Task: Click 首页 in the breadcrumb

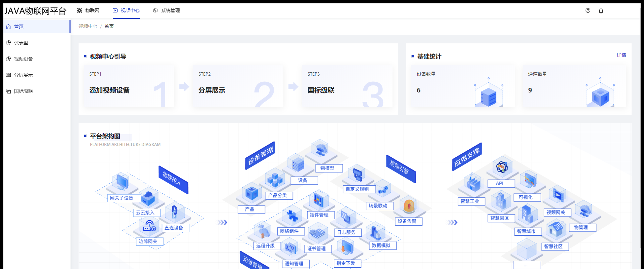Action: click(109, 26)
